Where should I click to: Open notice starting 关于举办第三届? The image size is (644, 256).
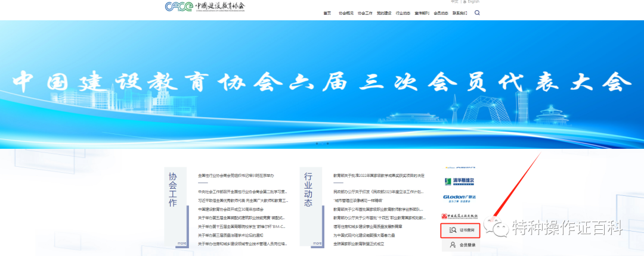(x=230, y=235)
